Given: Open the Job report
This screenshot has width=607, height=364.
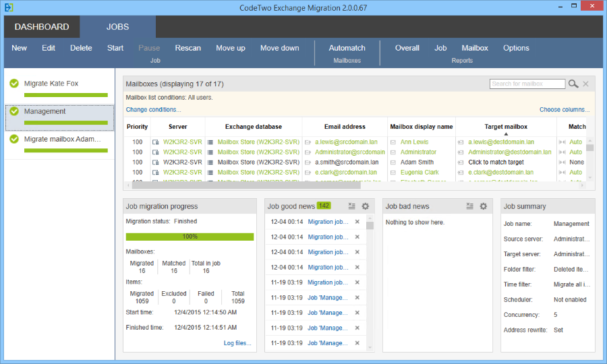Looking at the screenshot, I should pyautogui.click(x=440, y=48).
